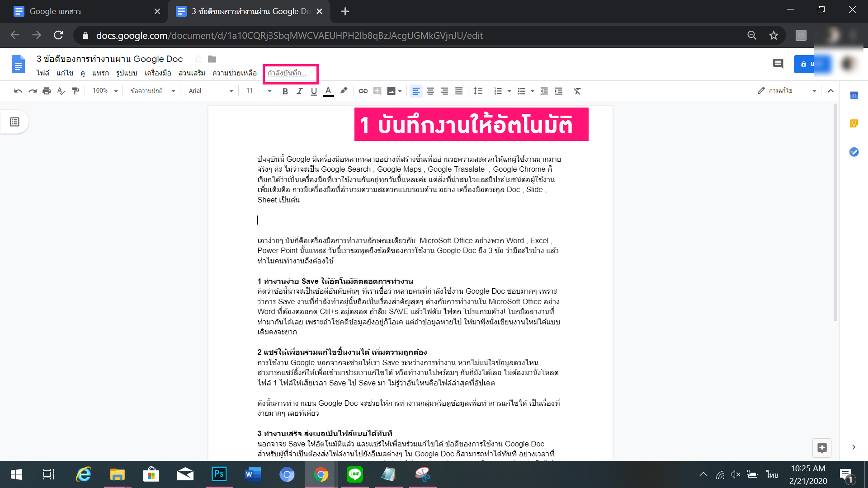
Task: Clear formatting from text
Action: tap(577, 91)
